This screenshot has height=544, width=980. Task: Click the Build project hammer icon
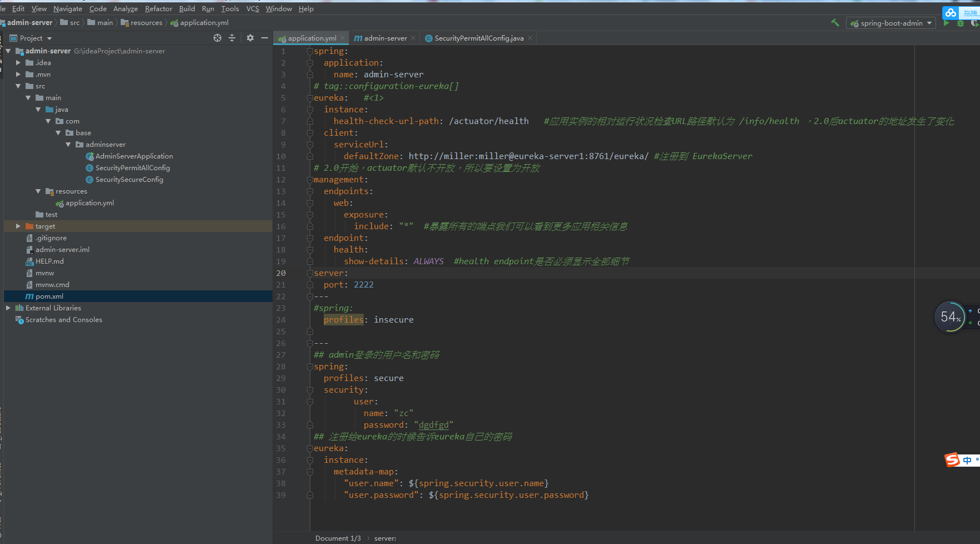(835, 23)
